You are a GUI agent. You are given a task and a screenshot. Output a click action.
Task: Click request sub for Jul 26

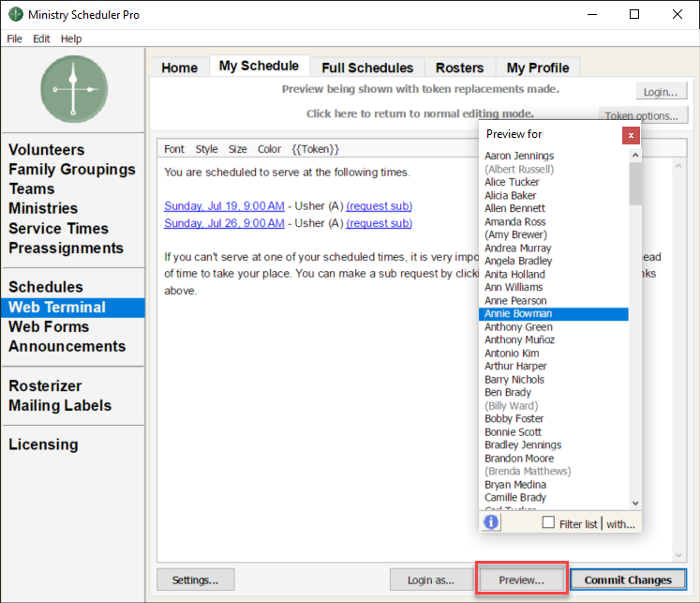379,223
